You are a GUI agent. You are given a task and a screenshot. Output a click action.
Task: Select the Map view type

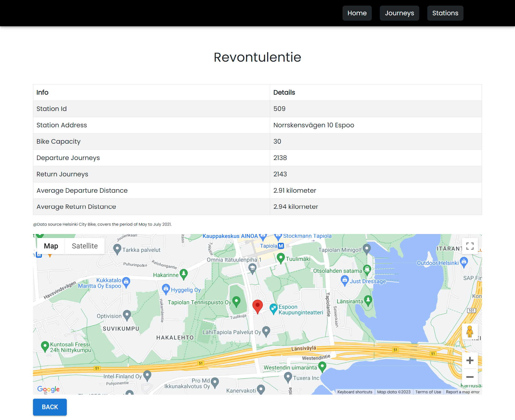click(51, 246)
